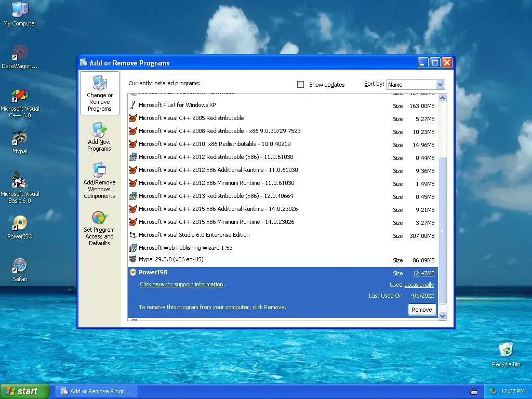
Task: Click the Last Used On date 4/1/2022
Action: (422, 296)
